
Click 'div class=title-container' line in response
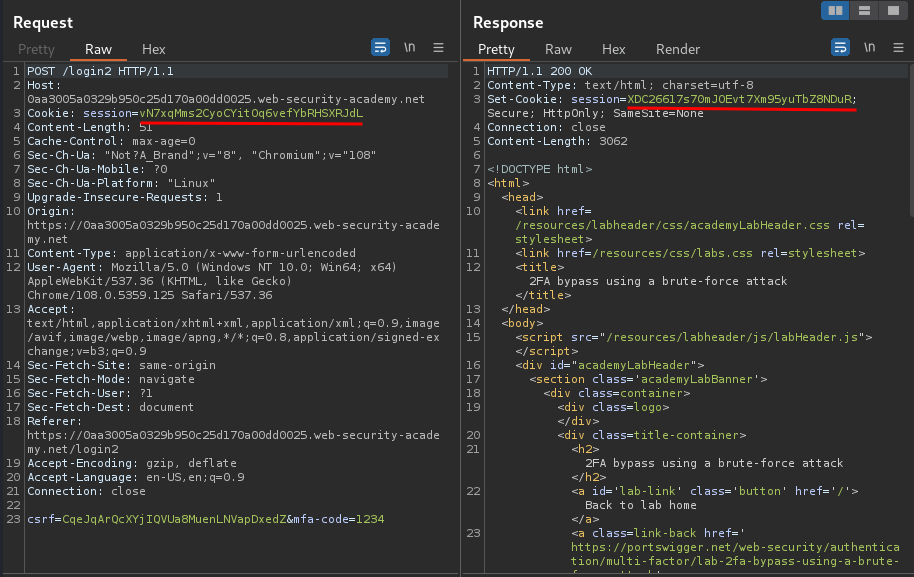pos(652,435)
